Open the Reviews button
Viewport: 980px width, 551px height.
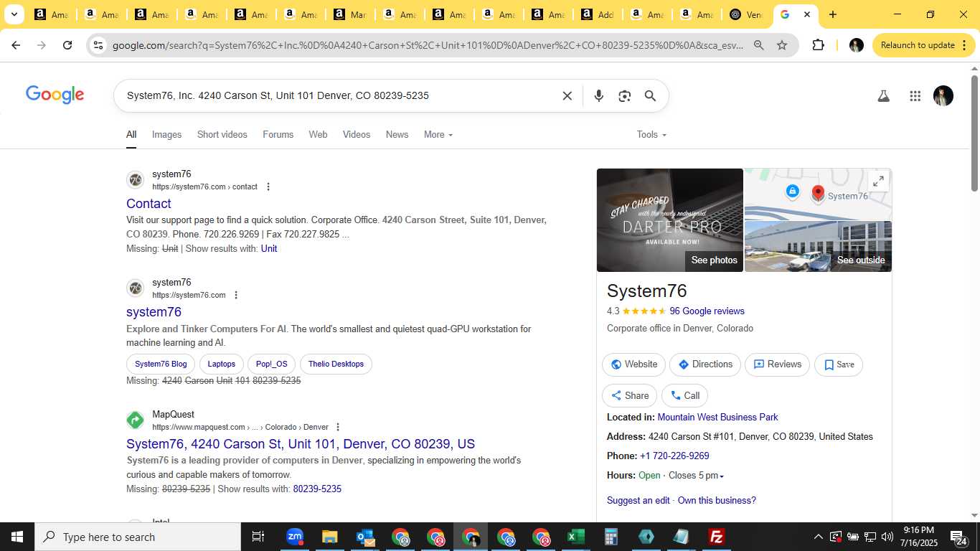click(x=777, y=364)
